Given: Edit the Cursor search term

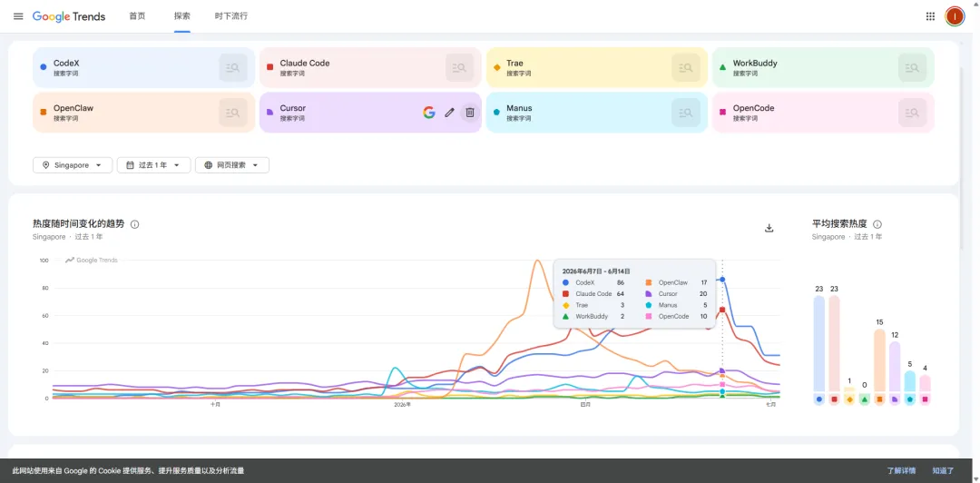Looking at the screenshot, I should tap(449, 113).
